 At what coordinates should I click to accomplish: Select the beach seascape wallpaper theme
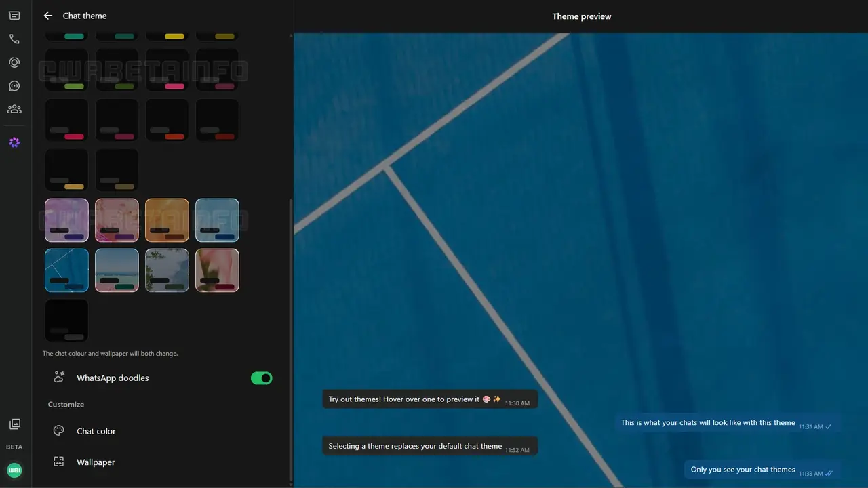pos(117,270)
